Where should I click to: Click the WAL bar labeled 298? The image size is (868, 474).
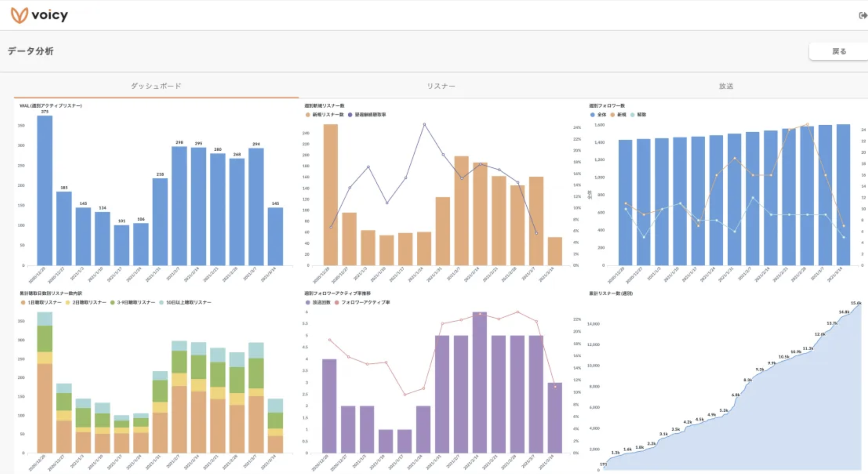click(179, 206)
